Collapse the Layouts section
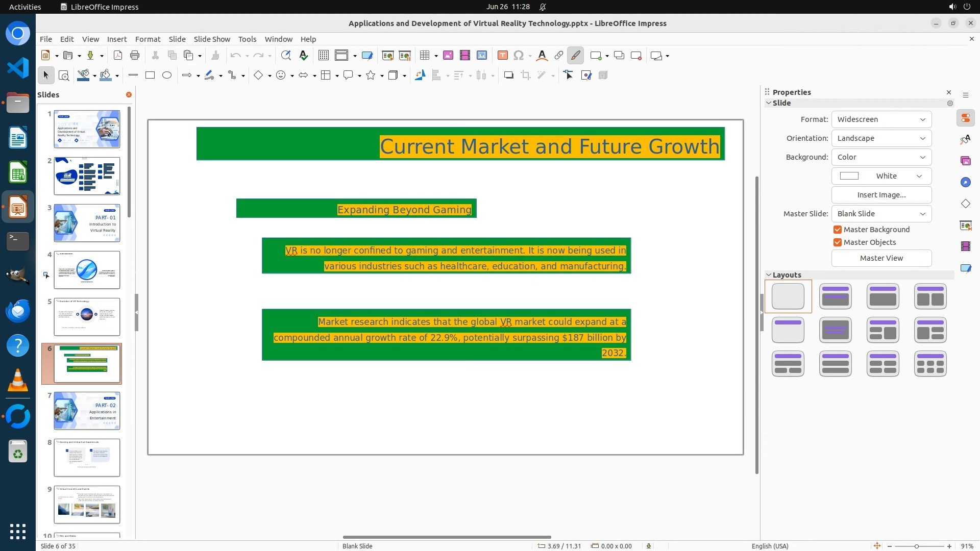The height and width of the screenshot is (551, 980). click(768, 275)
